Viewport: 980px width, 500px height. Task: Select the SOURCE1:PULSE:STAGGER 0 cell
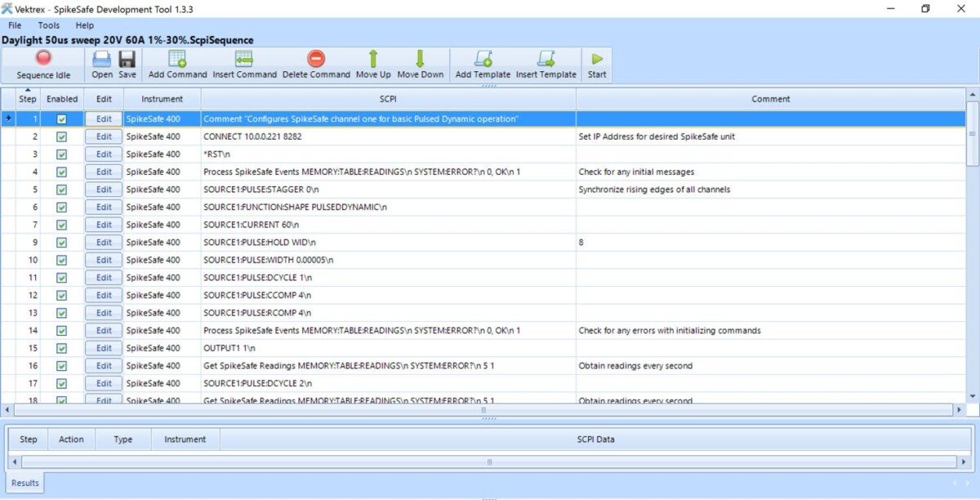coord(389,190)
